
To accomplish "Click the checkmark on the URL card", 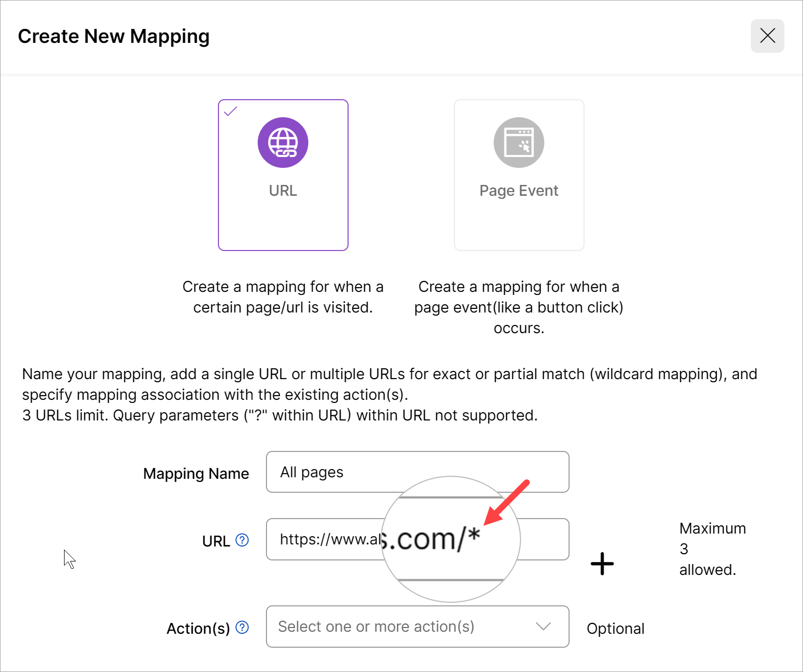I will 230,111.
